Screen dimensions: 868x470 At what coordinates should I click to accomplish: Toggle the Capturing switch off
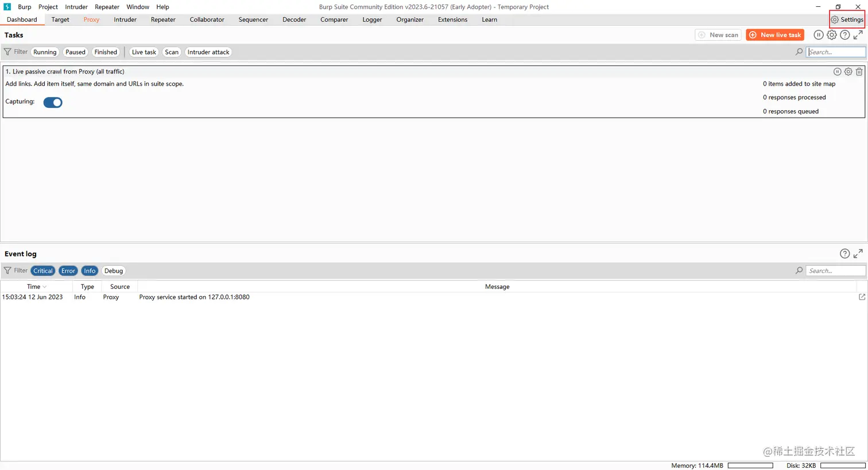pos(53,102)
